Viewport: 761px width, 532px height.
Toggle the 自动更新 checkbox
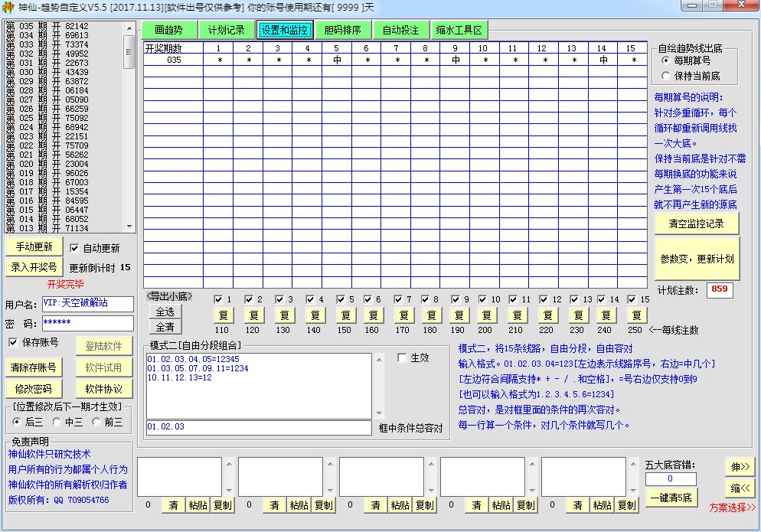74,248
